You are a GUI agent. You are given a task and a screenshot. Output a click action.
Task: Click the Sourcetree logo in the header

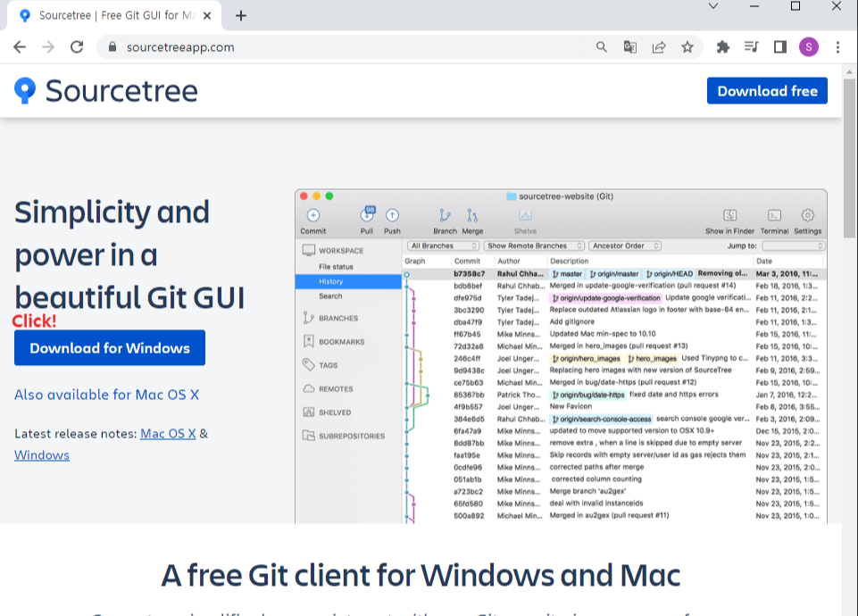click(x=105, y=91)
